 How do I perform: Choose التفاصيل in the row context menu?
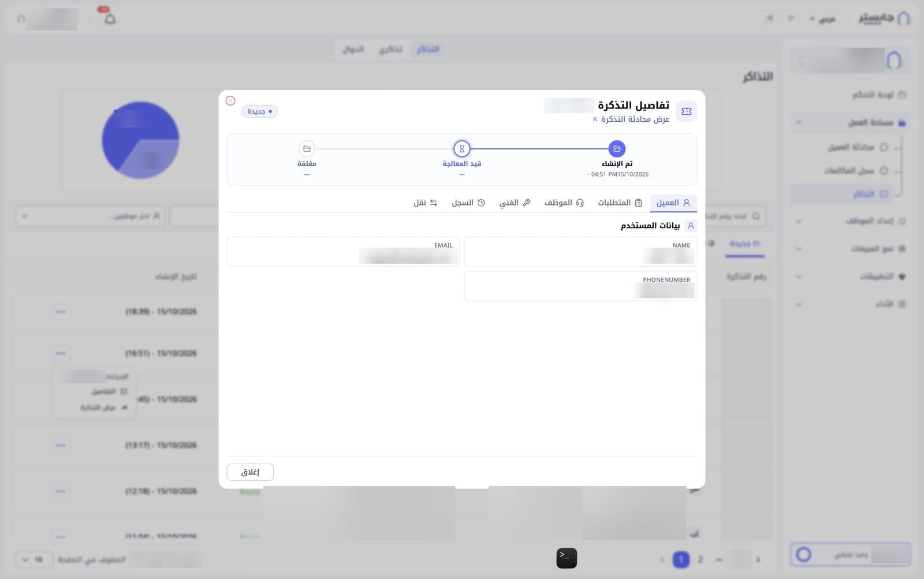109,391
